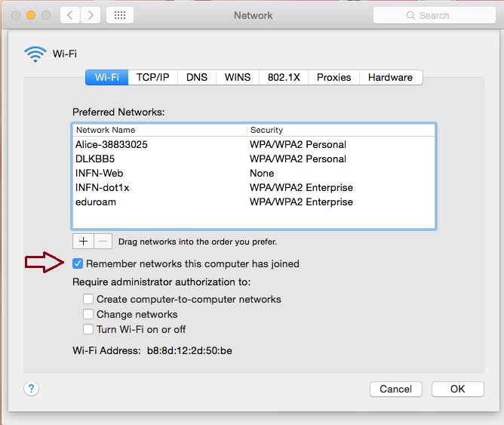
Task: Open the TCP/IP tab
Action: (152, 78)
